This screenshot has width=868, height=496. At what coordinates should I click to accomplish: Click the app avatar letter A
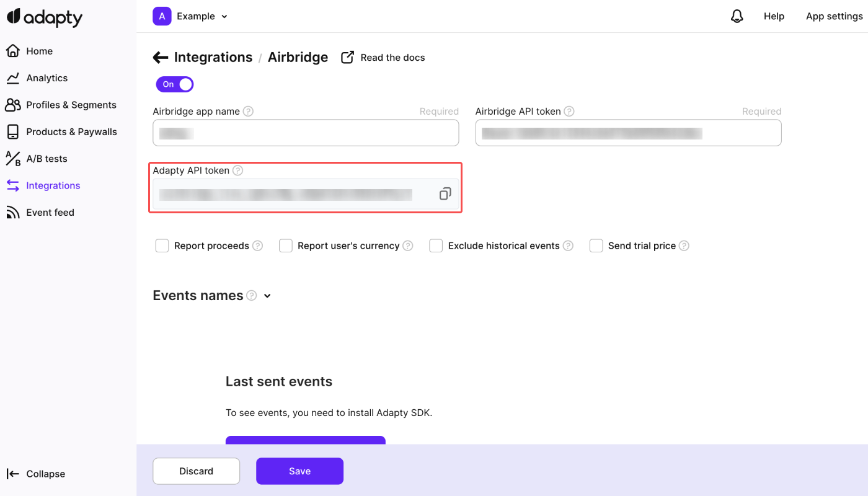[162, 16]
